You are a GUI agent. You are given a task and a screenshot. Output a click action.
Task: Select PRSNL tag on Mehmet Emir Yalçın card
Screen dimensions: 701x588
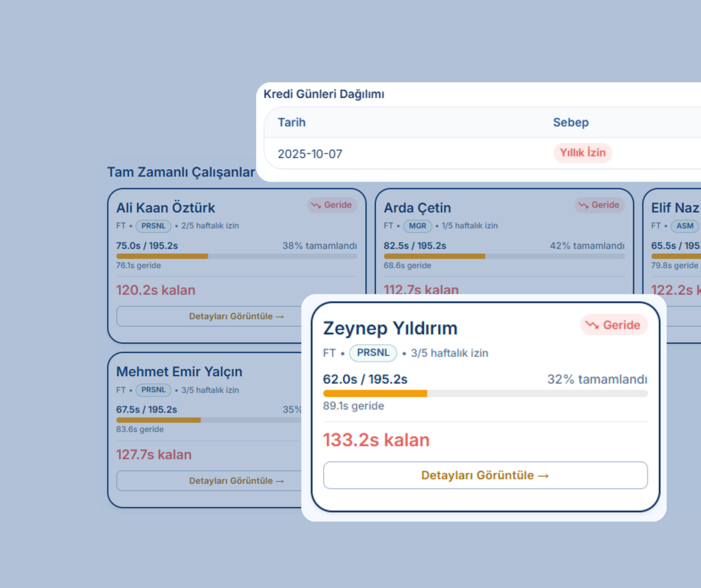click(153, 390)
